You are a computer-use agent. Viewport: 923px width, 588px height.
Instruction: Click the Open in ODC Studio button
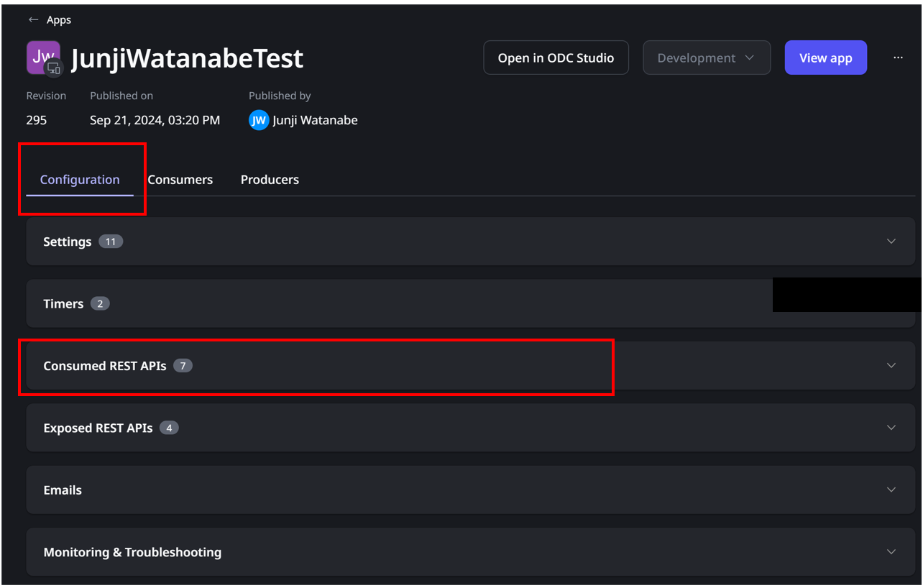click(x=556, y=58)
